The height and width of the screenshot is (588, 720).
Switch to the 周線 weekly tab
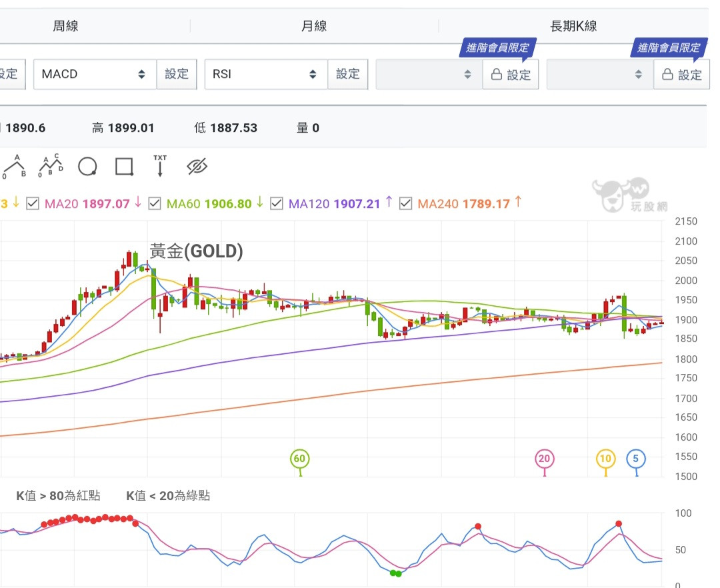coord(65,26)
